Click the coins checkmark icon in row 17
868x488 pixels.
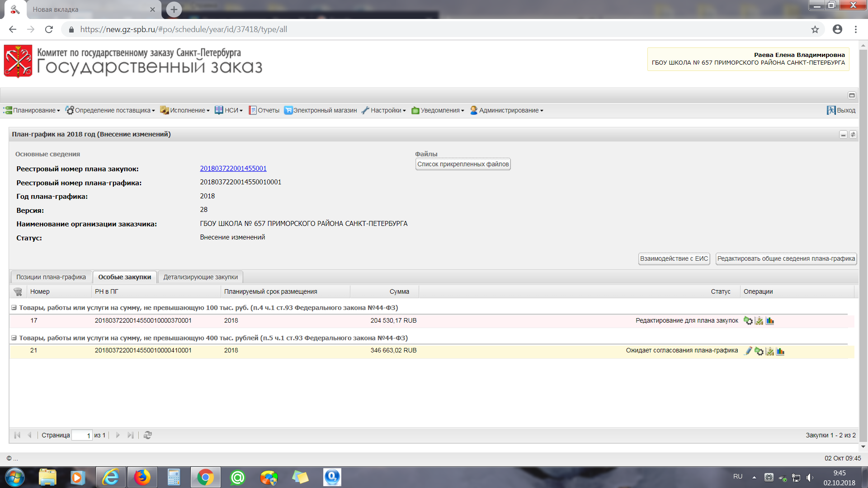point(759,321)
